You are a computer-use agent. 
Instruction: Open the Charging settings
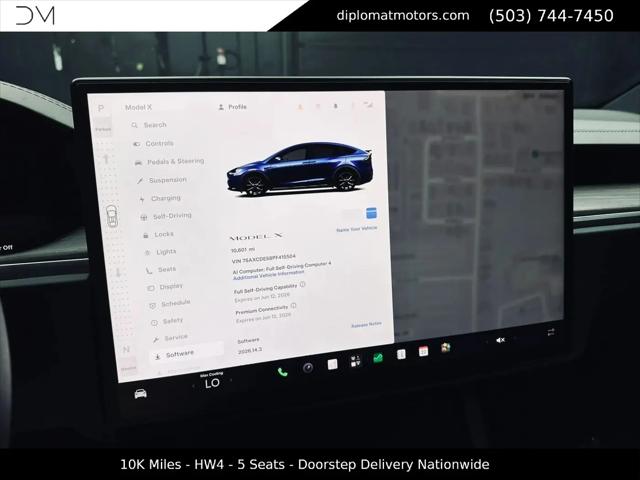pos(160,198)
